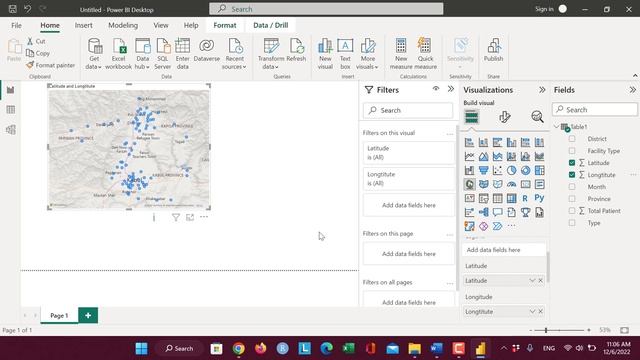
Task: Open Latitude field well dropdown arrow
Action: (x=532, y=280)
